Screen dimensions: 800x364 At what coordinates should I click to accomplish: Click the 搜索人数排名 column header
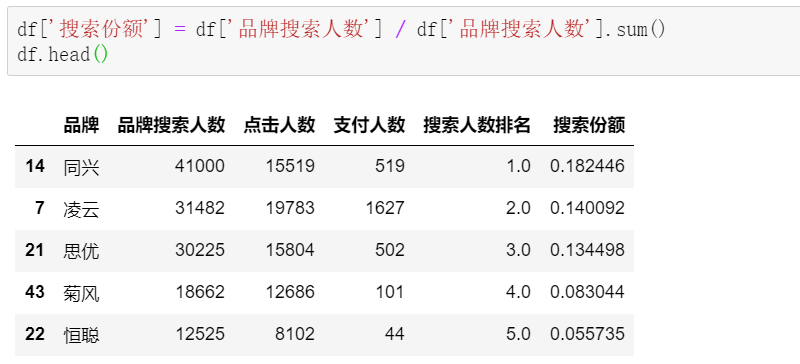point(477,125)
